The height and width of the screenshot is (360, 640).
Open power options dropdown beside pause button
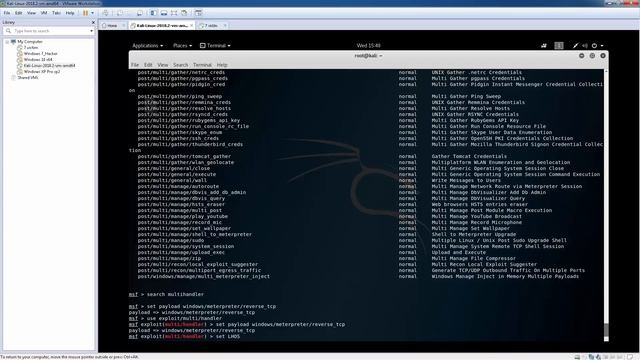click(x=93, y=13)
